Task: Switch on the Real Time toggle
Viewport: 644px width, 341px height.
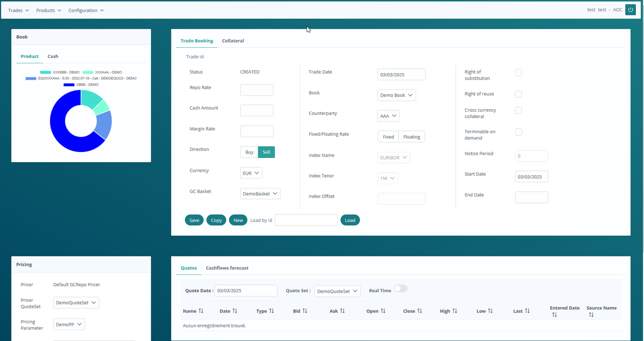Action: click(401, 289)
